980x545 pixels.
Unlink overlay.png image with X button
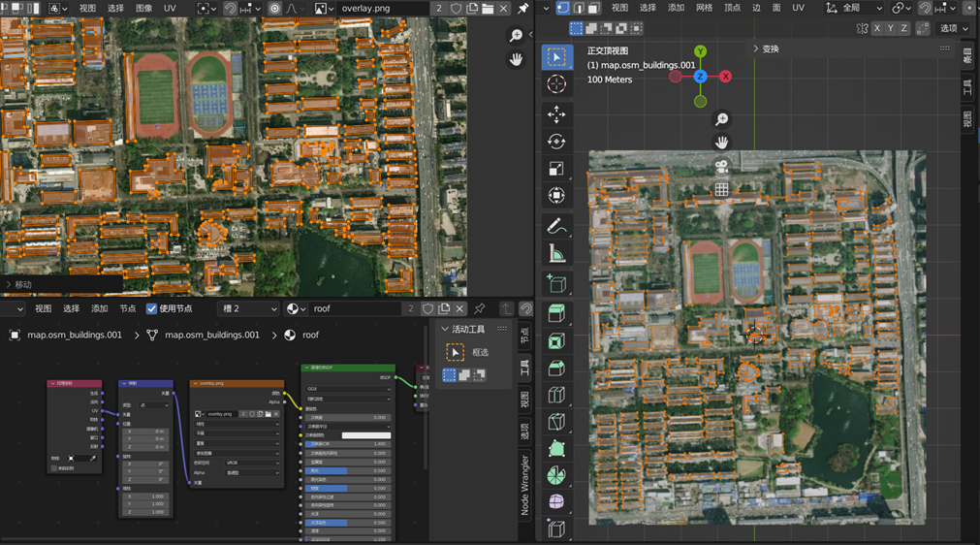click(503, 8)
